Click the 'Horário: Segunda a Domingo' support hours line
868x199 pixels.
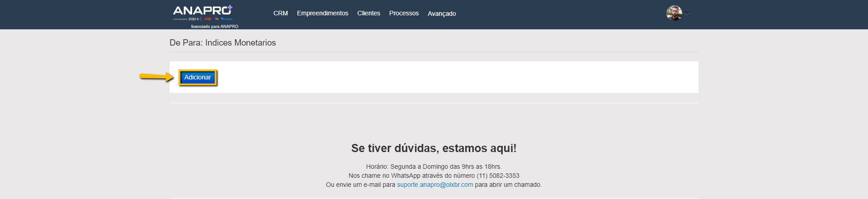(x=434, y=167)
